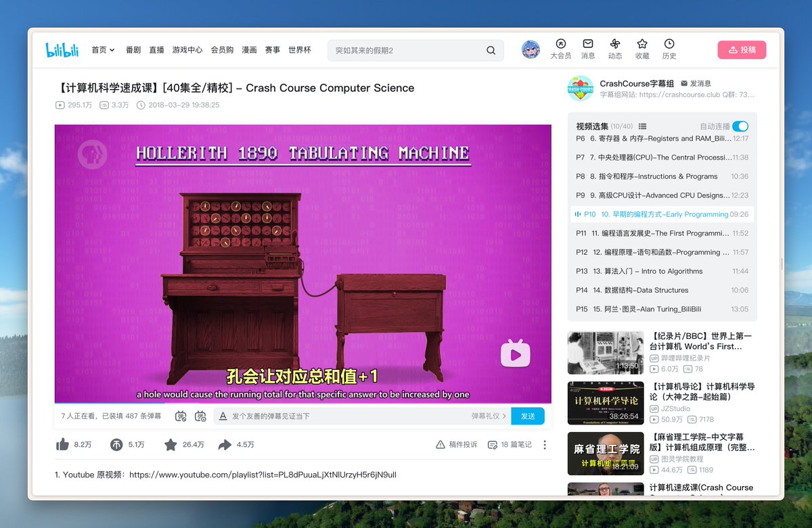
Task: Click the search magnifier icon
Action: (491, 51)
